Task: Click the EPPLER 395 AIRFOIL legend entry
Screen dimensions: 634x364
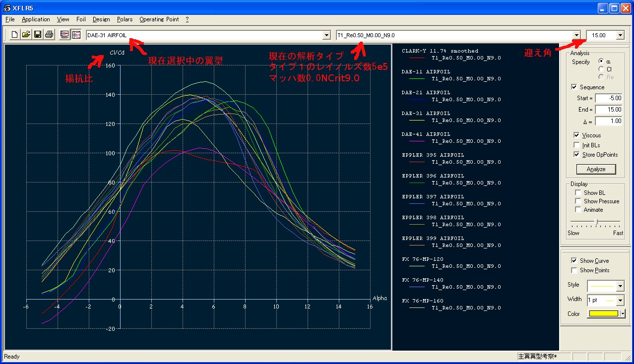Action: [x=433, y=155]
